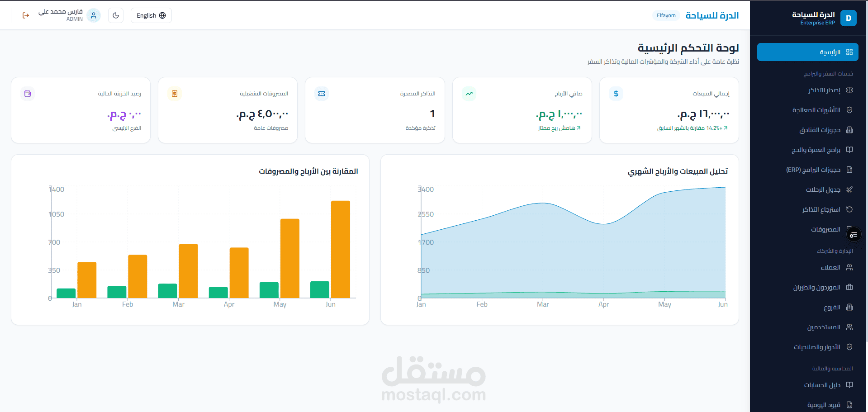Click the لوحة التحكم الرئيسية page heading
The width and height of the screenshot is (868, 412).
pyautogui.click(x=688, y=48)
